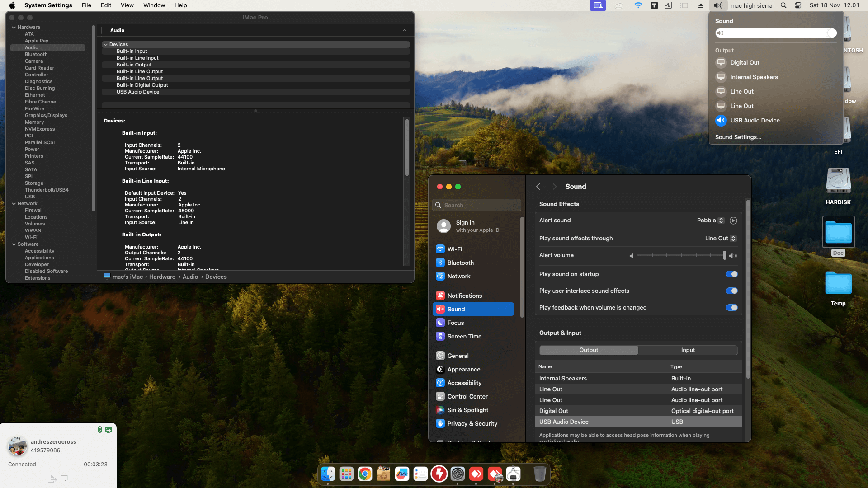Toggle Play sound on startup
Screen dimensions: 868x488
coord(731,274)
